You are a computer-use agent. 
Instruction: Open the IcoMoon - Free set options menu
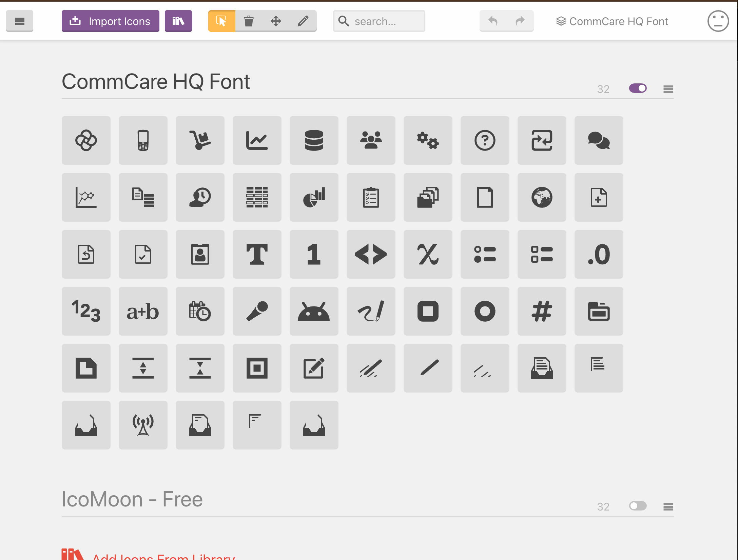[668, 506]
